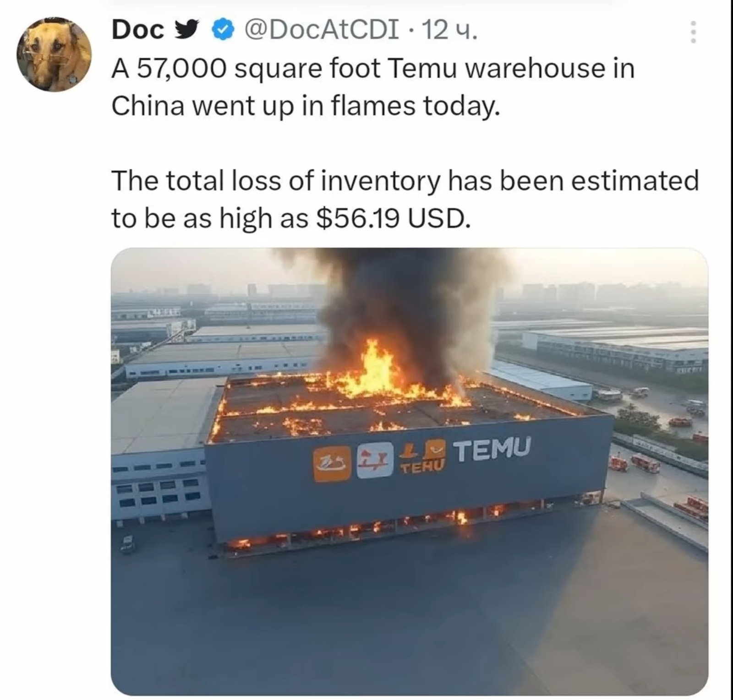Viewport: 733px width, 700px height.
Task: Click the 12 ч. timestamp
Action: point(449,31)
